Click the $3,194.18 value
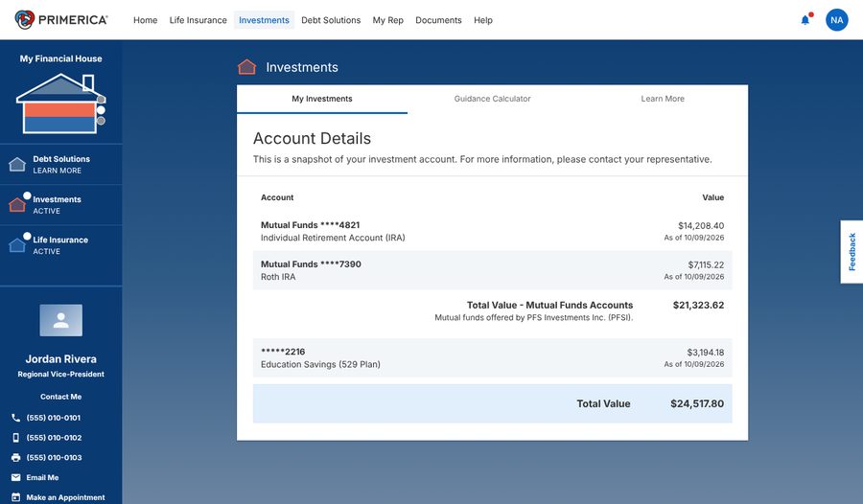 coord(705,353)
